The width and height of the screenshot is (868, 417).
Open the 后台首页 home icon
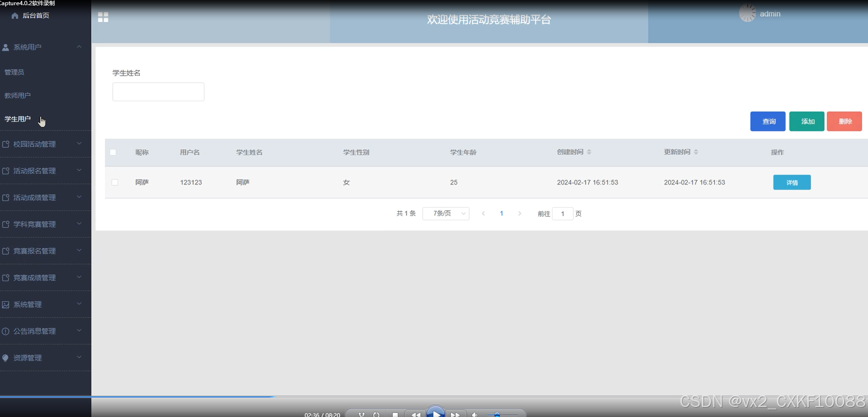click(x=15, y=16)
